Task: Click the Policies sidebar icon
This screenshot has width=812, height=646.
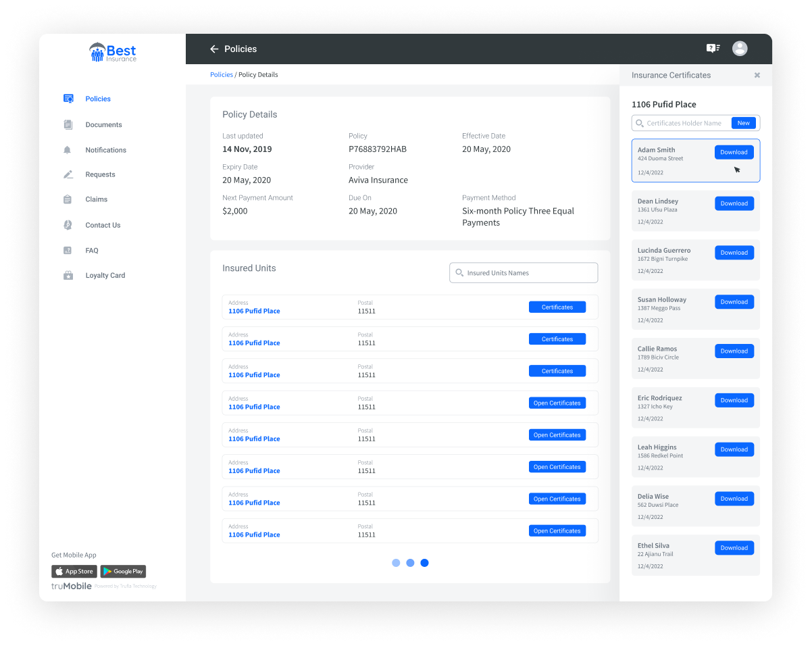Action: [68, 99]
